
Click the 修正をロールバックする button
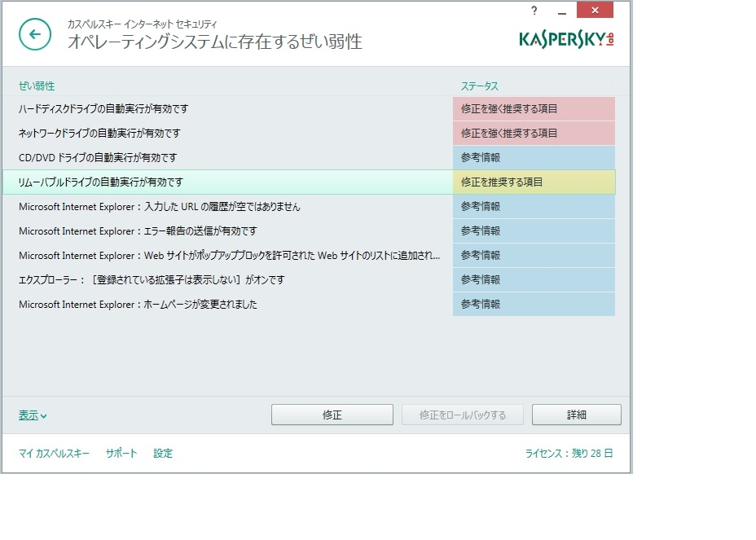coord(463,415)
